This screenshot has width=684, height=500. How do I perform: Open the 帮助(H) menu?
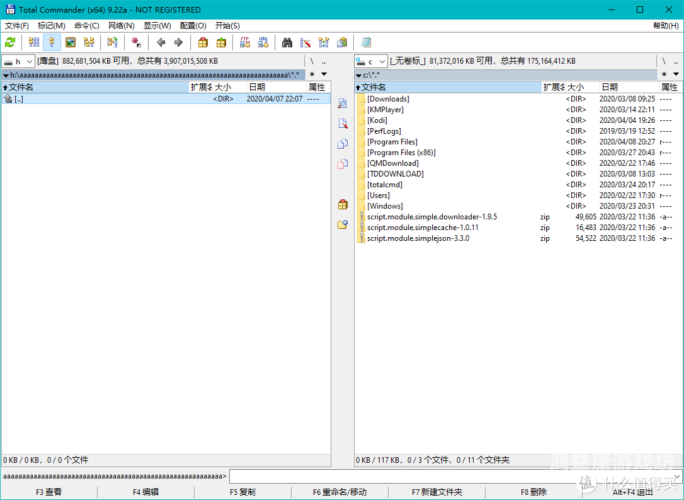(666, 26)
